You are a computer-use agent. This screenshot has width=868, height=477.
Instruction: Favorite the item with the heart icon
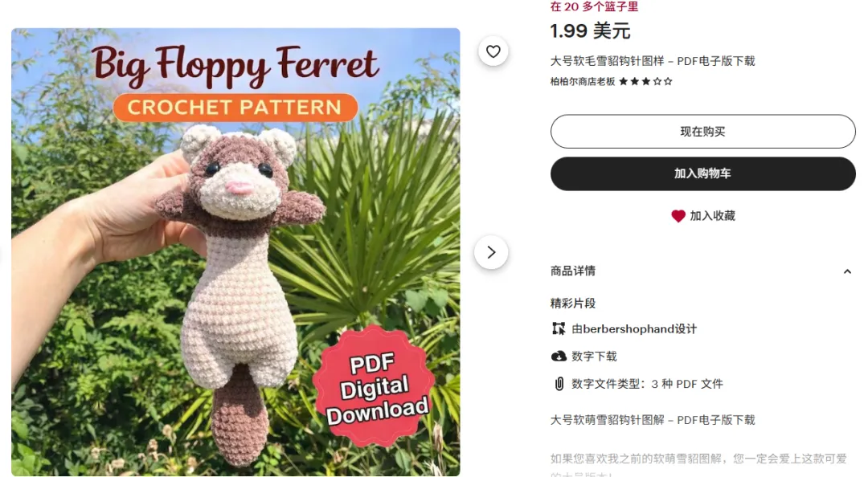click(493, 51)
